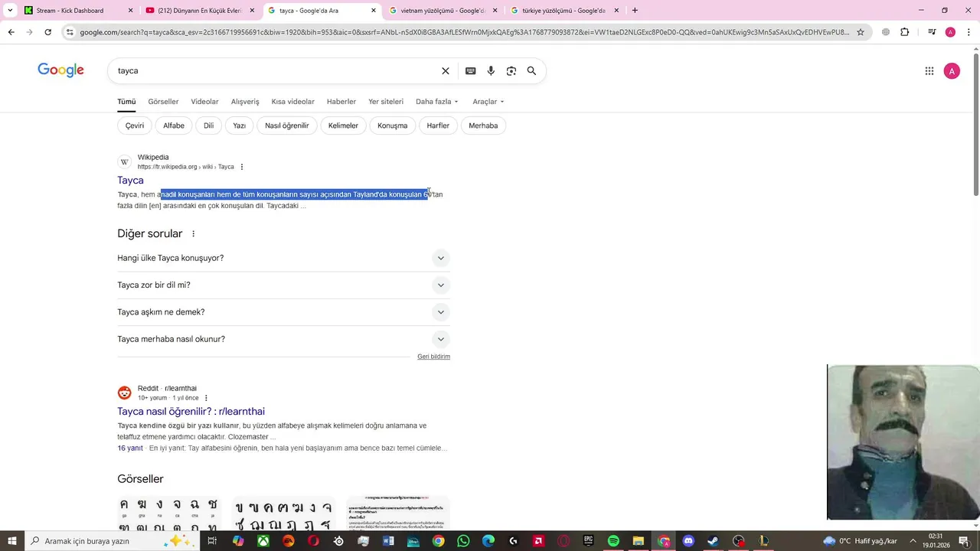The image size is (980, 551).
Task: Search by image with the camera lens icon
Action: pos(511,70)
